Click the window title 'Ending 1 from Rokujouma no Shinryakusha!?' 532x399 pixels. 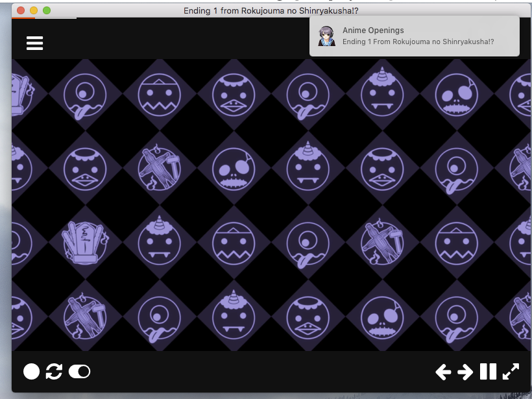point(271,11)
